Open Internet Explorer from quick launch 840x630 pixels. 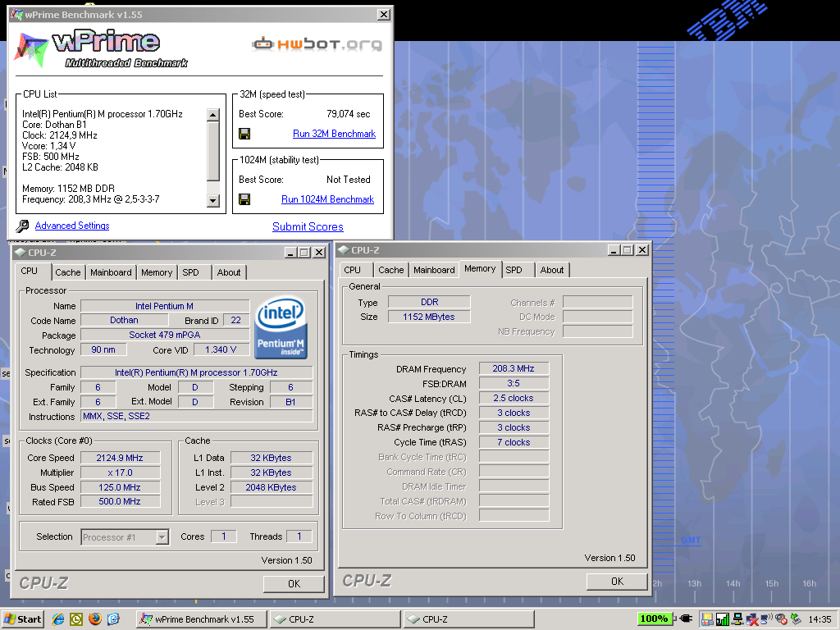[58, 619]
